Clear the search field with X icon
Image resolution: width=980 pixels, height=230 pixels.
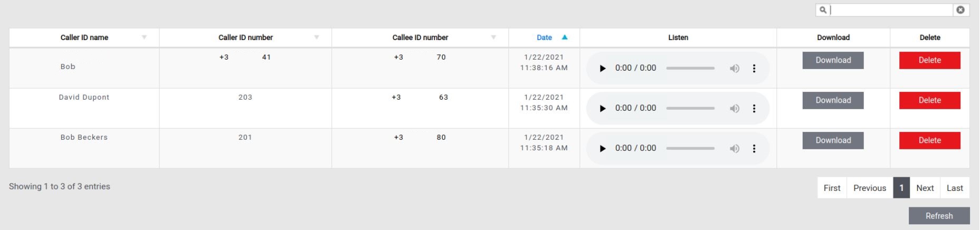tap(960, 10)
